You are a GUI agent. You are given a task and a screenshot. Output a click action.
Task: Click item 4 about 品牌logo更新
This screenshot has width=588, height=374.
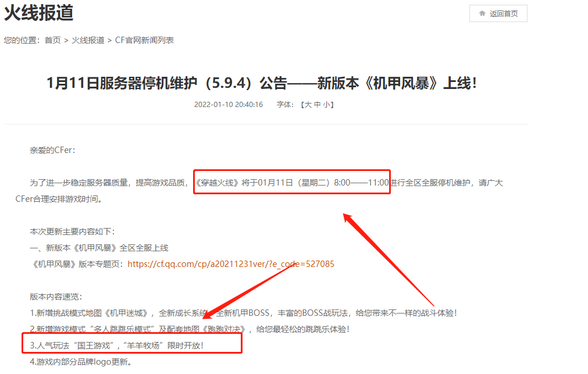point(81,362)
